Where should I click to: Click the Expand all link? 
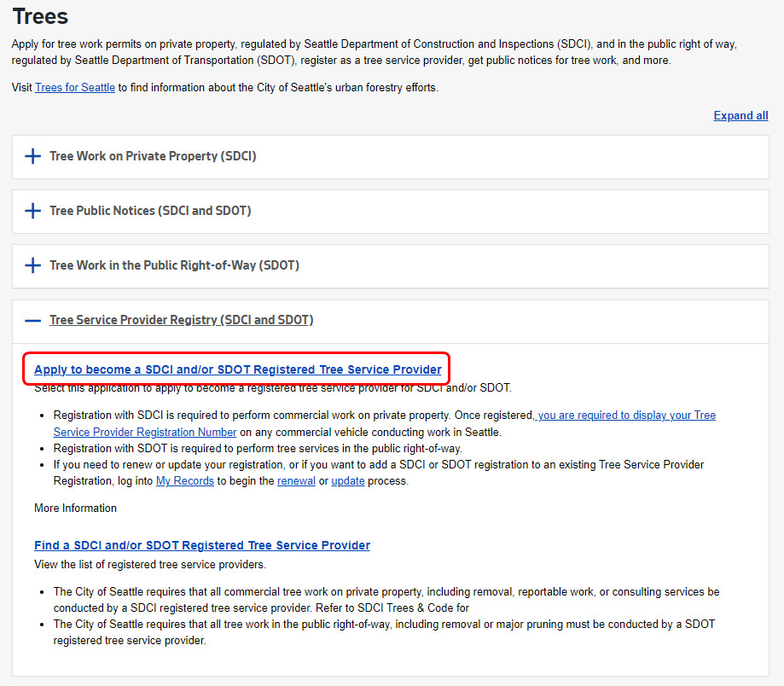click(740, 116)
